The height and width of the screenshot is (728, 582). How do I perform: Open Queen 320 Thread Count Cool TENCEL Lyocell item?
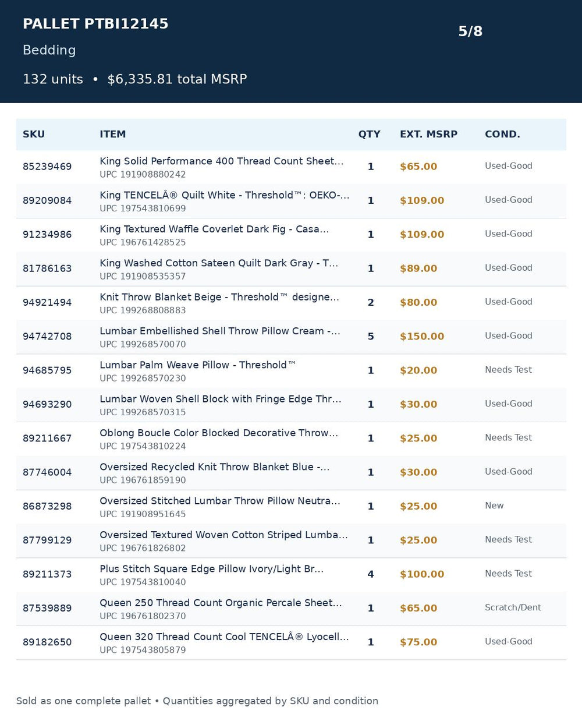click(224, 637)
